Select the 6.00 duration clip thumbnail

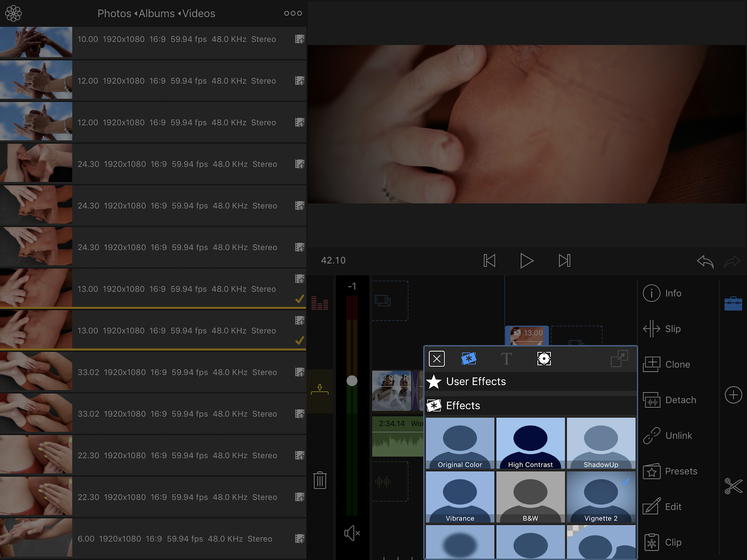pyautogui.click(x=36, y=538)
